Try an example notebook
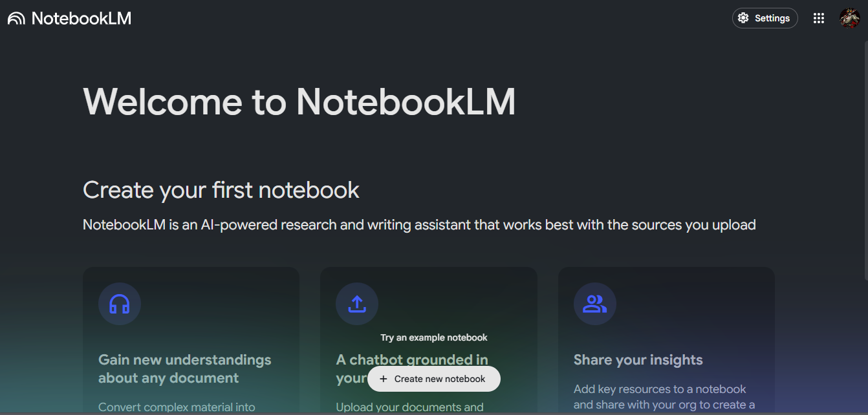The width and height of the screenshot is (868, 415). point(434,337)
